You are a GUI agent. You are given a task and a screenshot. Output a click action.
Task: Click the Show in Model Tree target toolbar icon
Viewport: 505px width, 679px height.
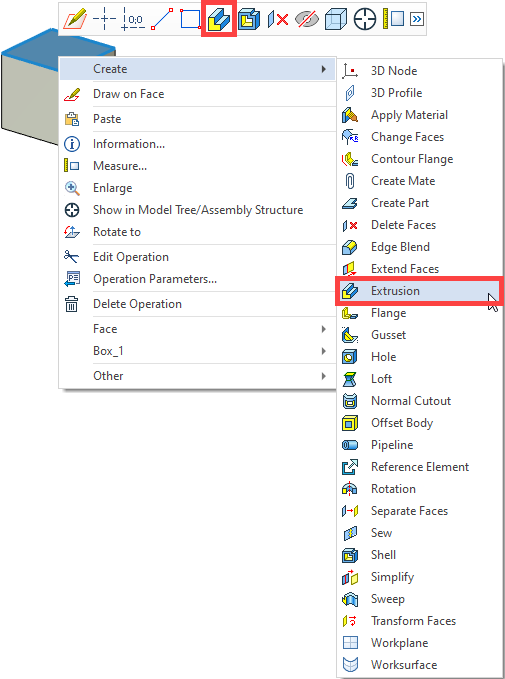point(365,19)
